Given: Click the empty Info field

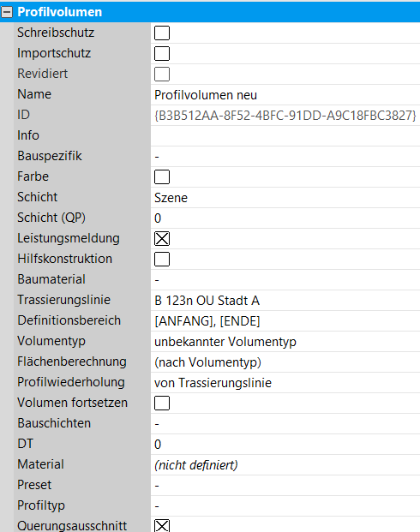Looking at the screenshot, I should click(x=285, y=135).
